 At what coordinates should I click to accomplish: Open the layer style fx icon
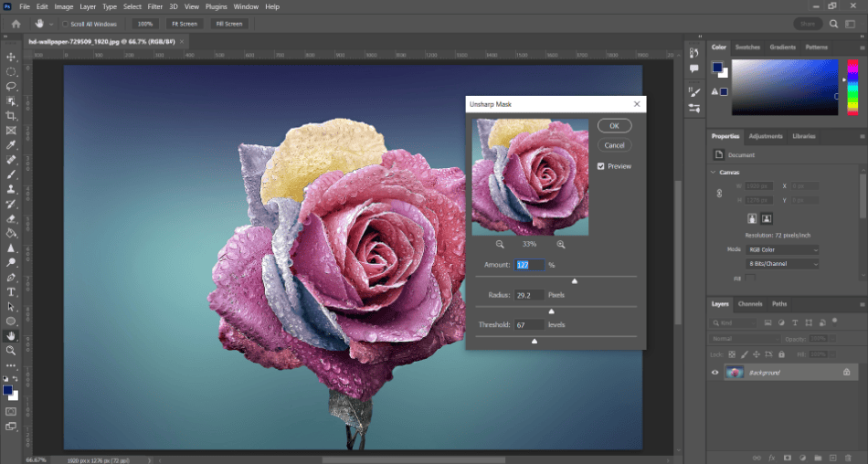point(772,458)
